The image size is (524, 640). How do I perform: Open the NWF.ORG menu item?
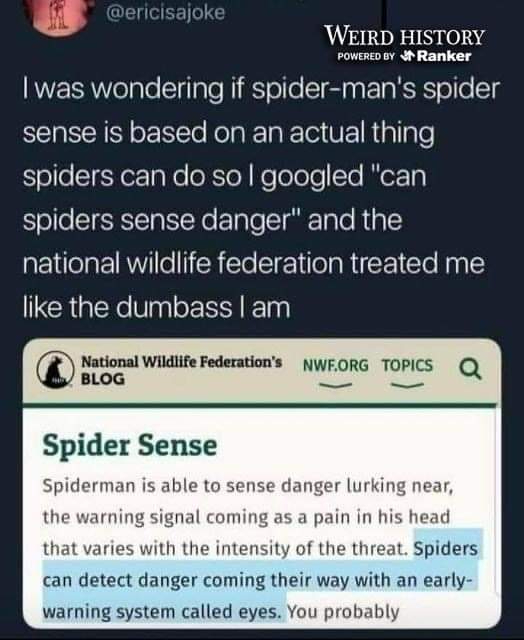335,365
